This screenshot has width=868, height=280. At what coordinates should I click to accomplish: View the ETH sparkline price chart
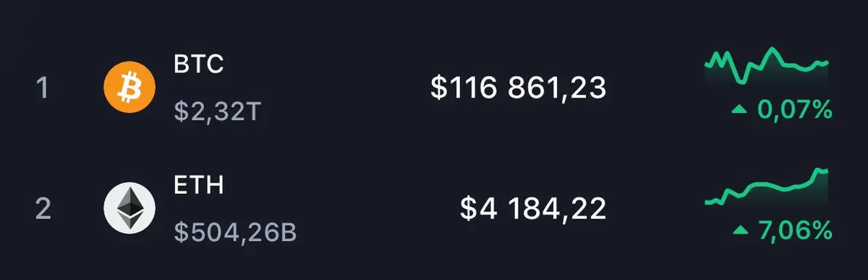[767, 188]
